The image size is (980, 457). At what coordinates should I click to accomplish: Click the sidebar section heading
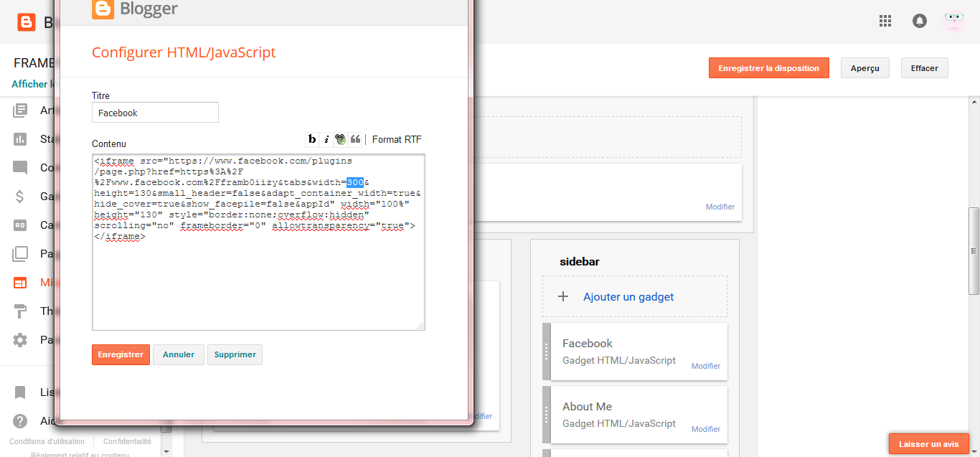580,261
